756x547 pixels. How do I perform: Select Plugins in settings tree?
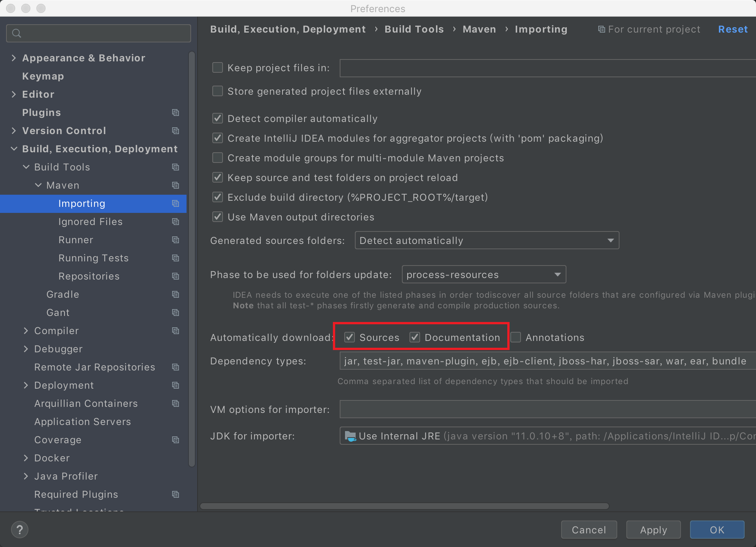pos(41,113)
